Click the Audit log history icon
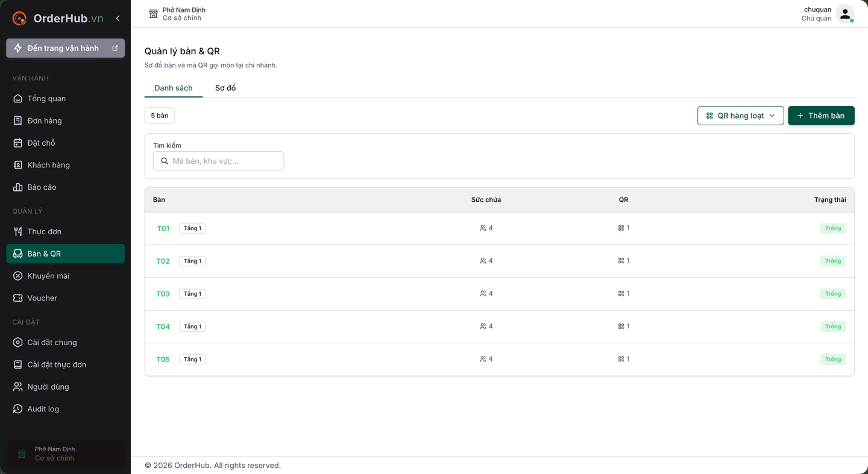 [17, 409]
